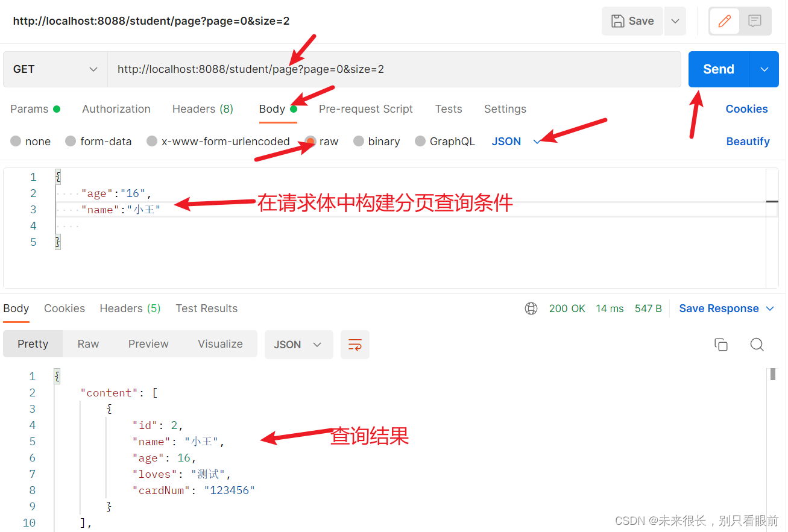
Task: Select the raw body radio button
Action: tap(311, 141)
